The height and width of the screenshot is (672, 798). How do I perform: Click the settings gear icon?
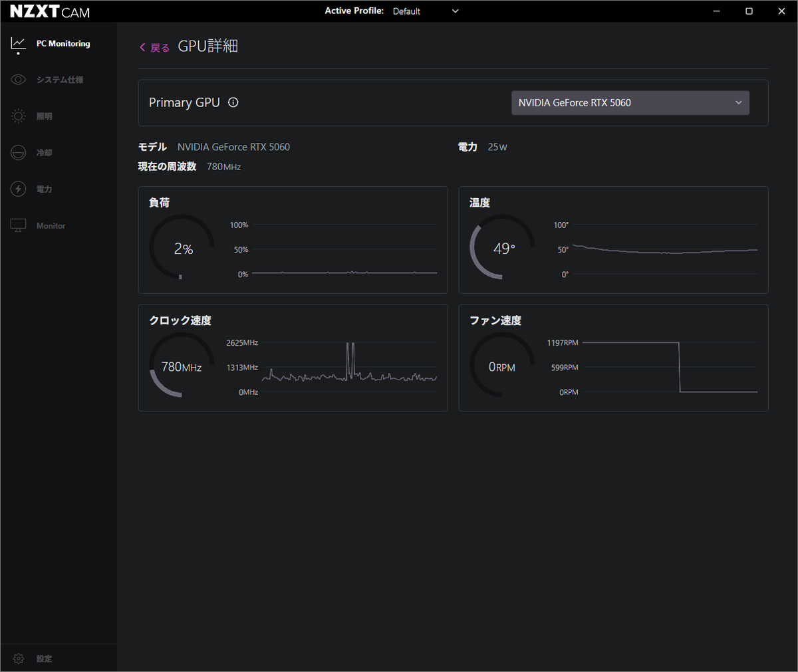click(x=19, y=659)
